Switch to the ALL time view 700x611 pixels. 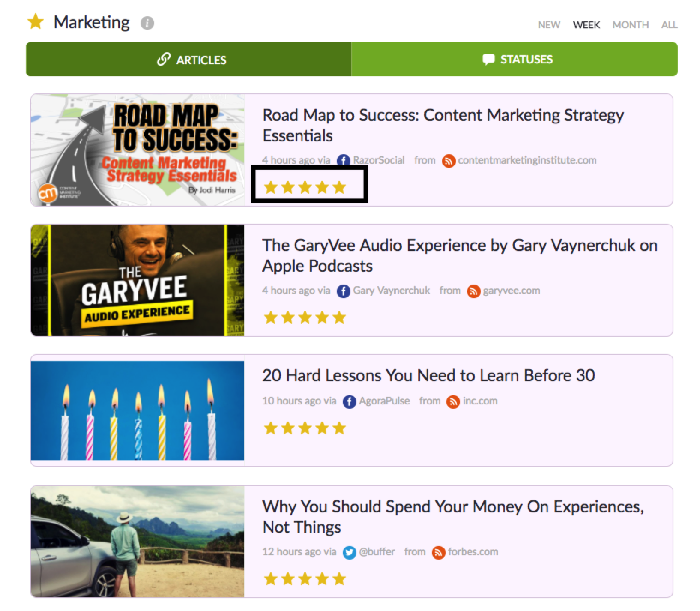669,25
